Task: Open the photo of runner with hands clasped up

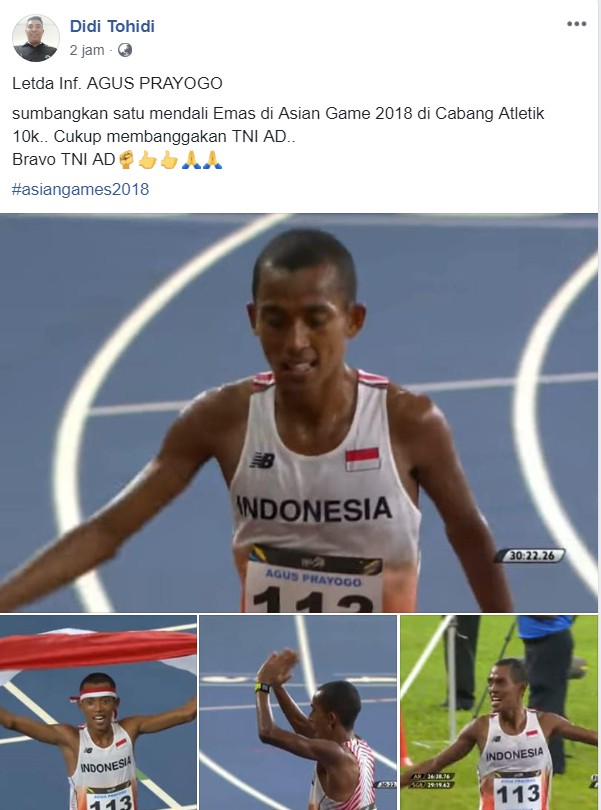Action: (298, 712)
